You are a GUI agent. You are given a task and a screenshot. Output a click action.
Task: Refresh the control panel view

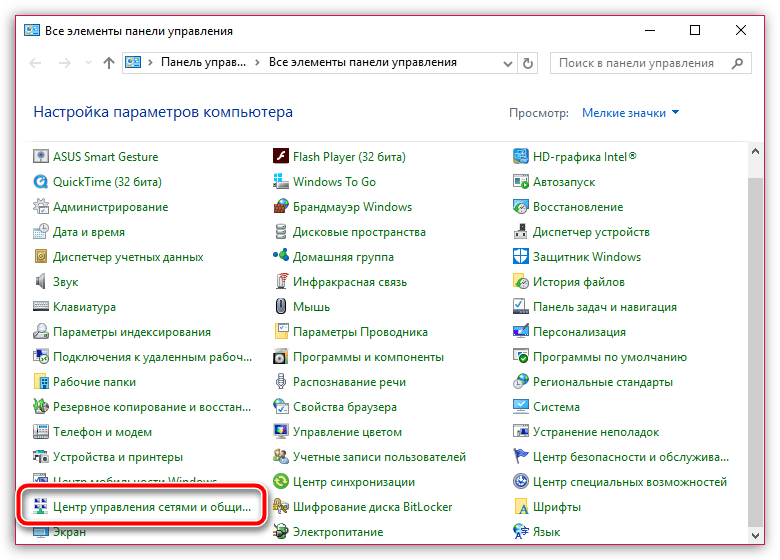point(528,64)
